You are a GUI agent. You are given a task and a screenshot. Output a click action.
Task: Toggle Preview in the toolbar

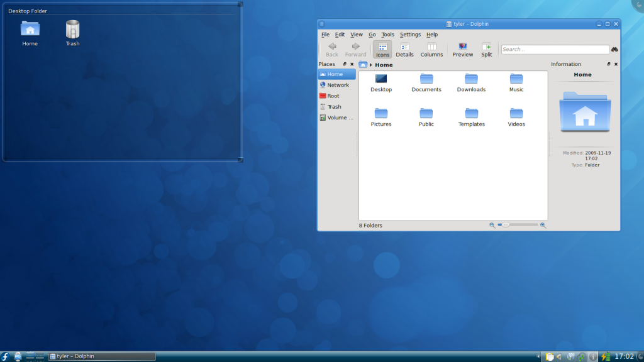click(x=462, y=50)
